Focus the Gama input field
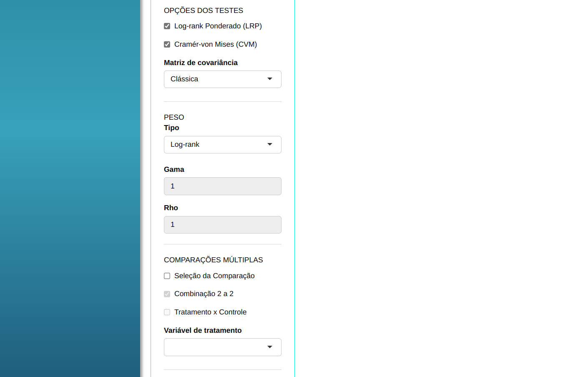The height and width of the screenshot is (377, 588). tap(222, 186)
